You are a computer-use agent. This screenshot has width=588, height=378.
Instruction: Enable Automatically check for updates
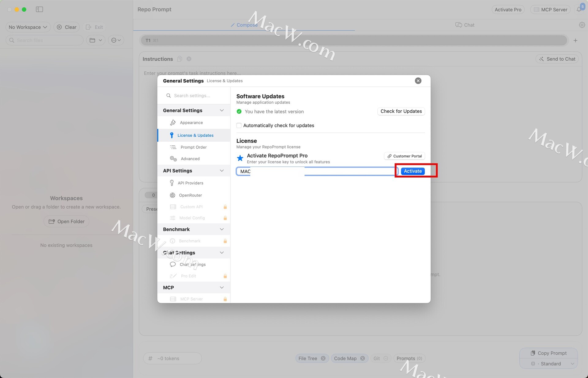239,125
